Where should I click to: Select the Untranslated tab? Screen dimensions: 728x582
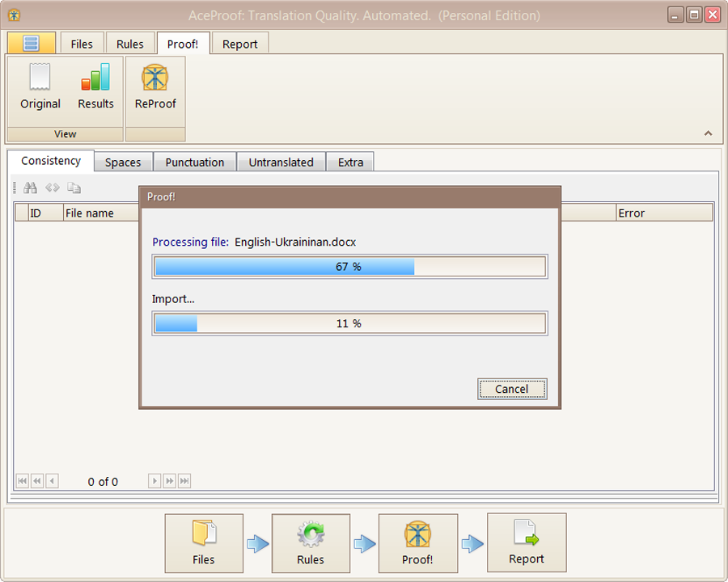pos(281,162)
